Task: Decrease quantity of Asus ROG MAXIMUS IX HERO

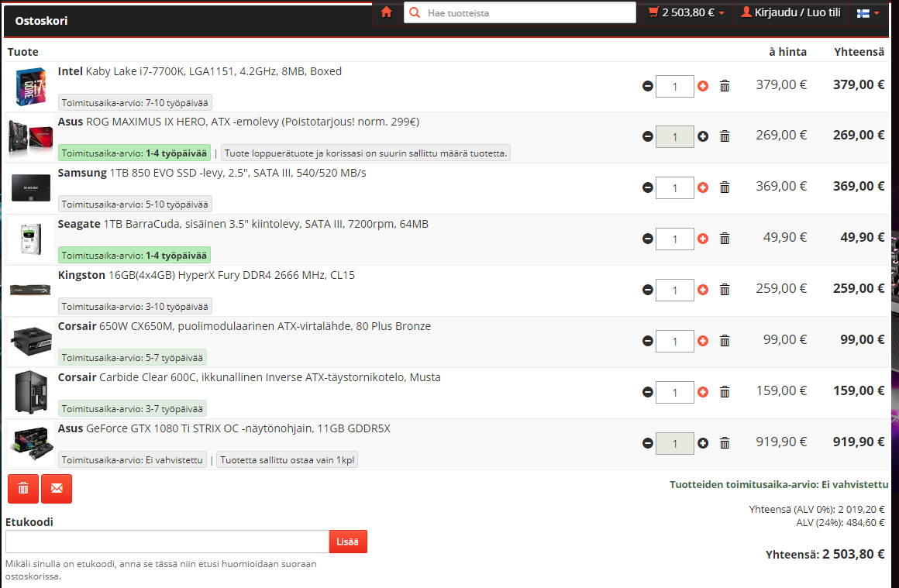Action: pyautogui.click(x=648, y=136)
